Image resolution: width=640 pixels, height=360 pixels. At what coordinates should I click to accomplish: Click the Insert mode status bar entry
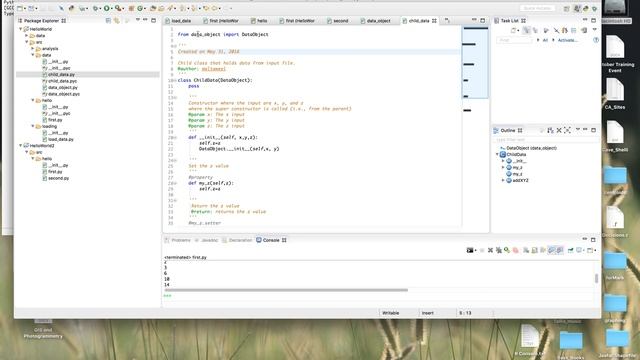coord(428,313)
